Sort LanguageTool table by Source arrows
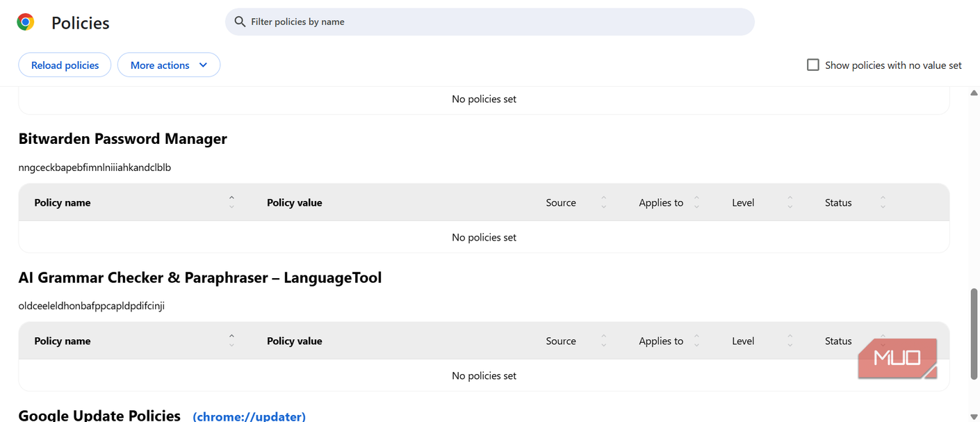 click(x=603, y=341)
